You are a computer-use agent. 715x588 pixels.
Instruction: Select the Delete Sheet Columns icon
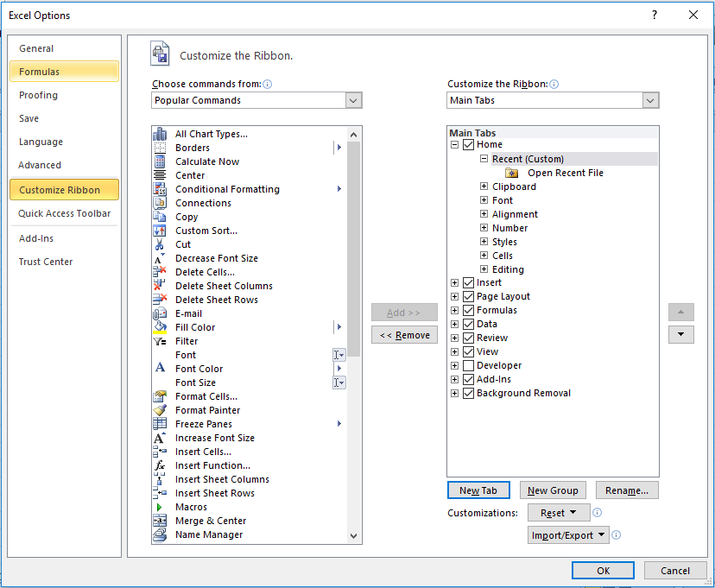(x=160, y=285)
